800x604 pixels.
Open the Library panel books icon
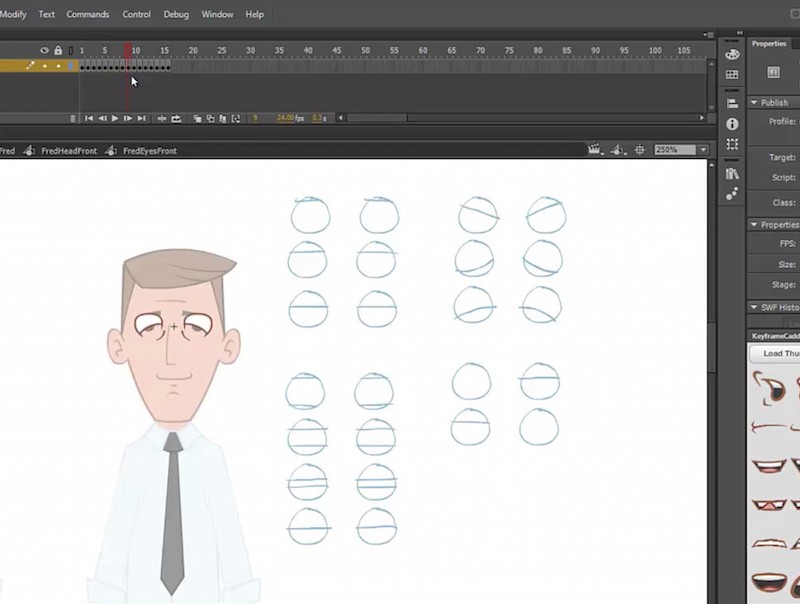(731, 171)
